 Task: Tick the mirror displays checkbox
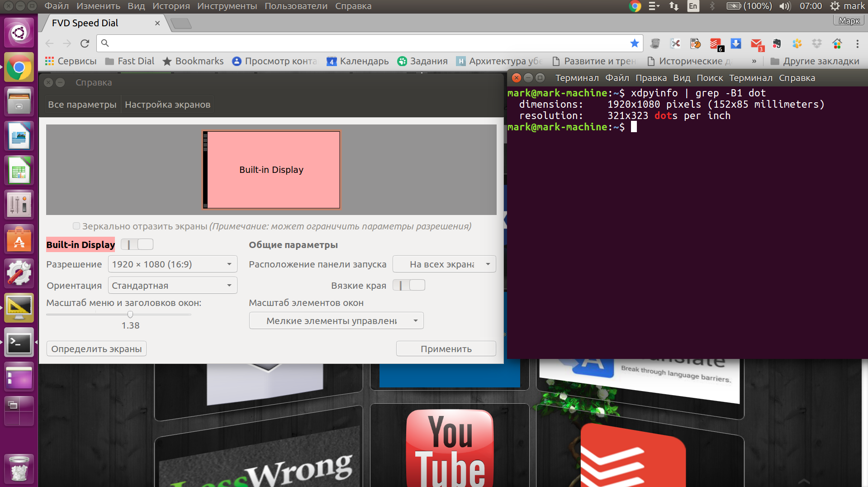tap(76, 226)
